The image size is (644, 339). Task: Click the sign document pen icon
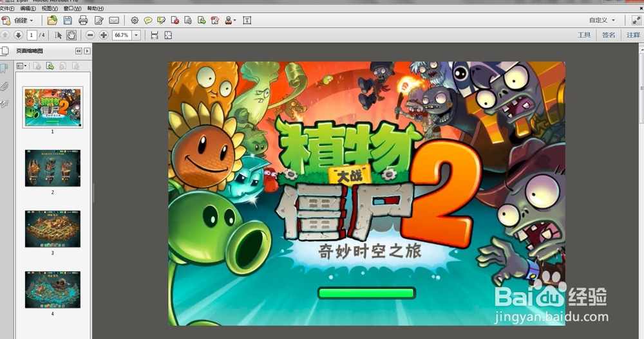pyautogui.click(x=215, y=20)
